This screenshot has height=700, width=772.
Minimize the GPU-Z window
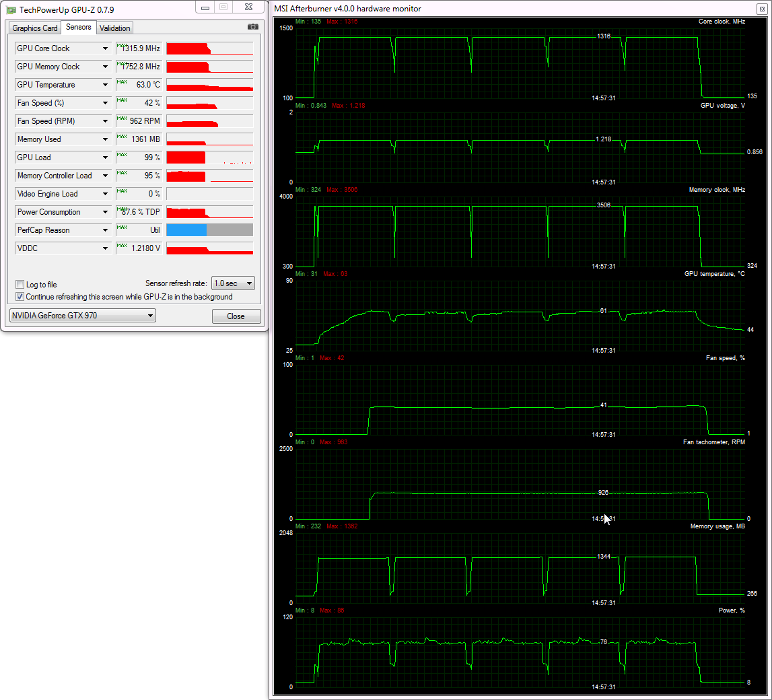tap(205, 7)
